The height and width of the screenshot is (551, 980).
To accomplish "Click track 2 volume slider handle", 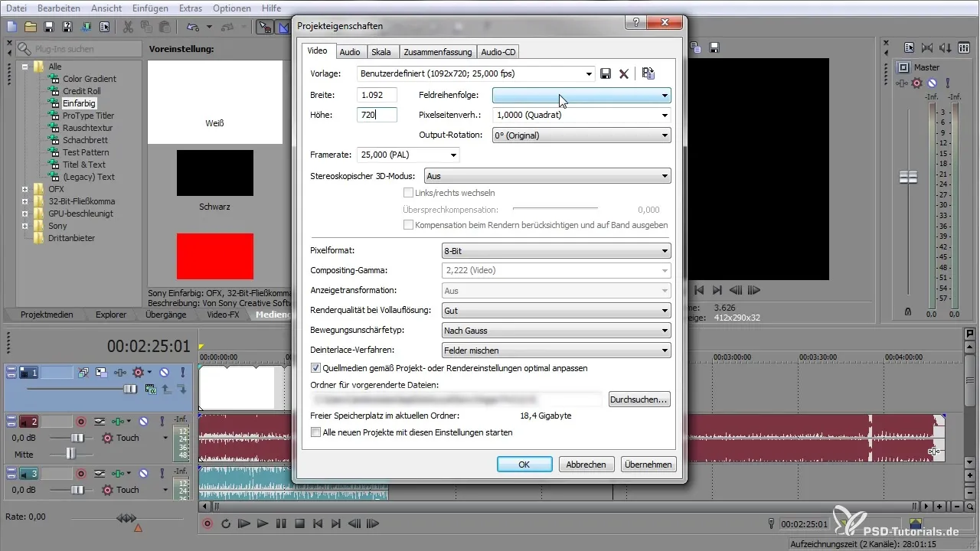I will [x=77, y=438].
